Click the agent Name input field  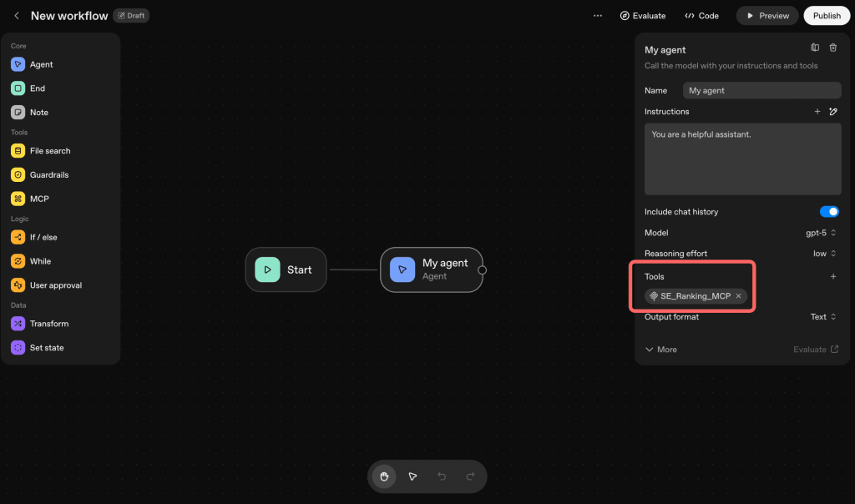(761, 90)
